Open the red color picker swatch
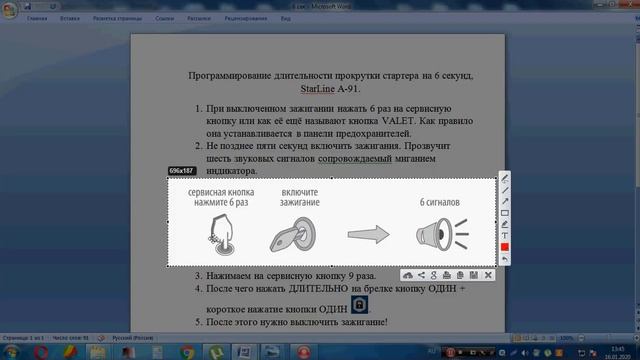640x360 pixels. 504,247
